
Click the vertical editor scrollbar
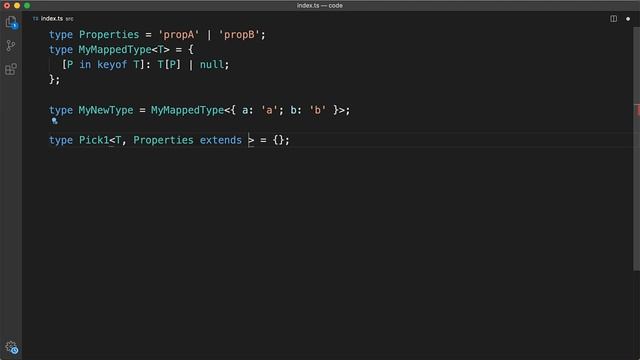[x=636, y=149]
